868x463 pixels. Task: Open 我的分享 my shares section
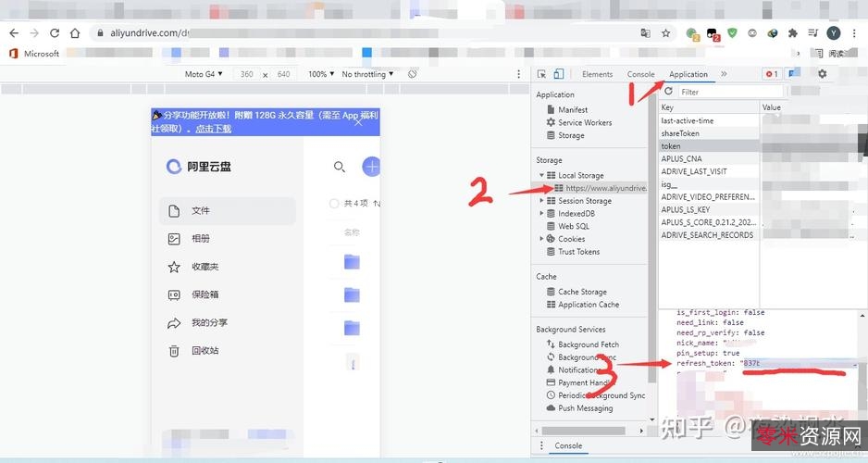click(228, 322)
